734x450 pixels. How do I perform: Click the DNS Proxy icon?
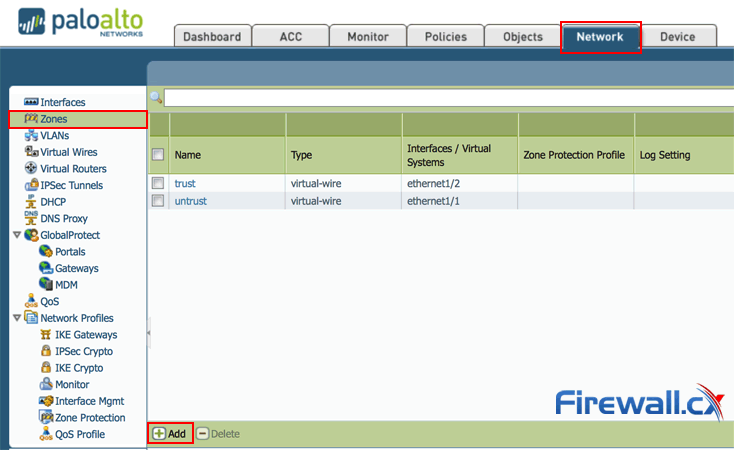pos(31,218)
